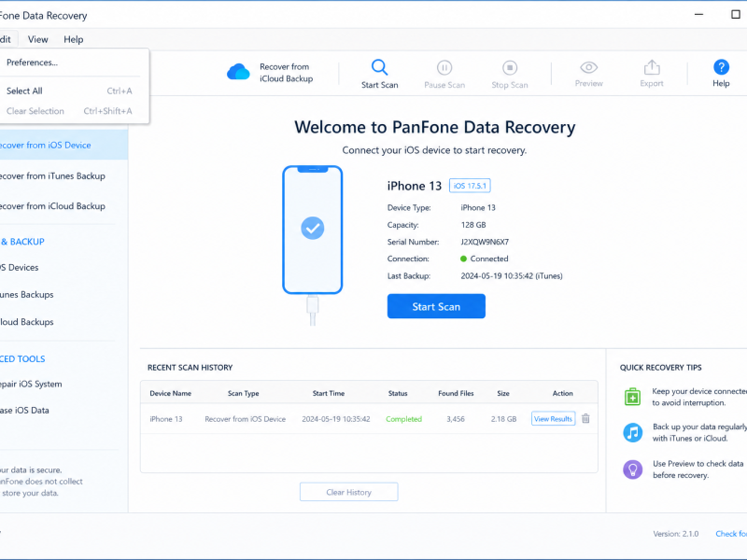Click the Size column header
This screenshot has height=560, width=747.
[503, 393]
